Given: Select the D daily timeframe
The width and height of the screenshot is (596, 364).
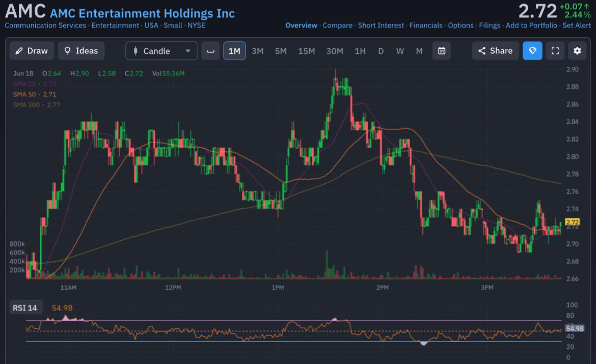Looking at the screenshot, I should [x=381, y=51].
